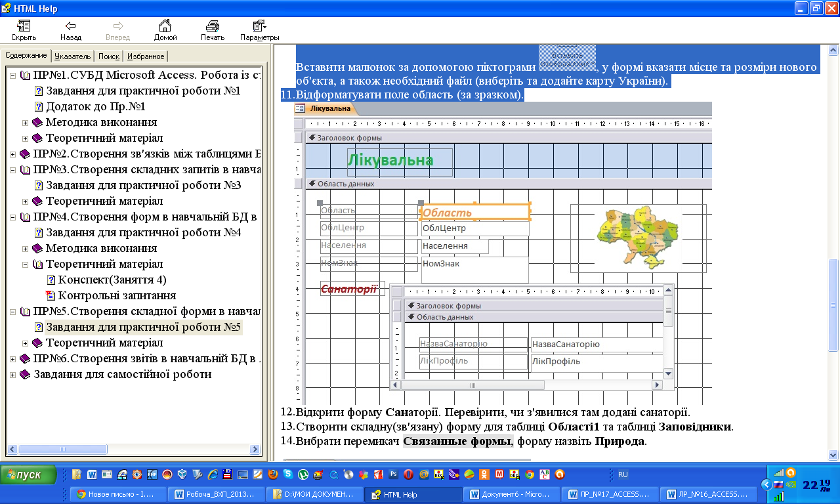Click the ПР№6 book icon
The height and width of the screenshot is (504, 840).
[25, 359]
